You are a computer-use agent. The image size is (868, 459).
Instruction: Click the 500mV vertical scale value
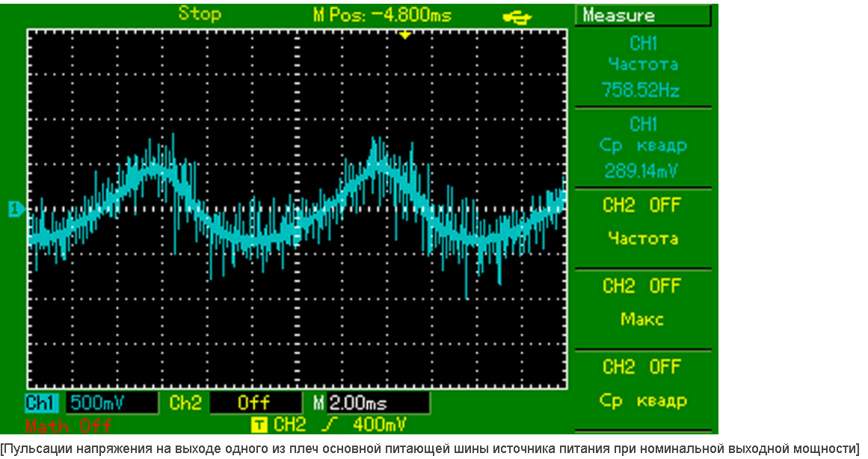111,402
